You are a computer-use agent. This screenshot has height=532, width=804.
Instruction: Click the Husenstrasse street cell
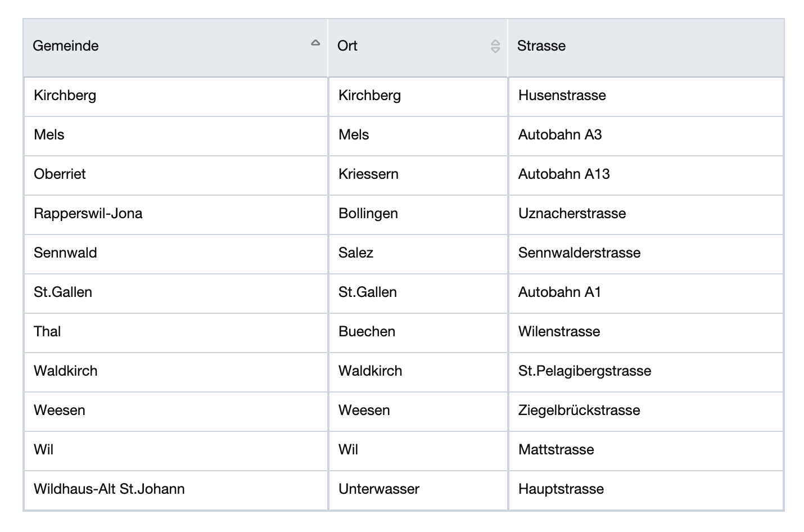(x=562, y=96)
